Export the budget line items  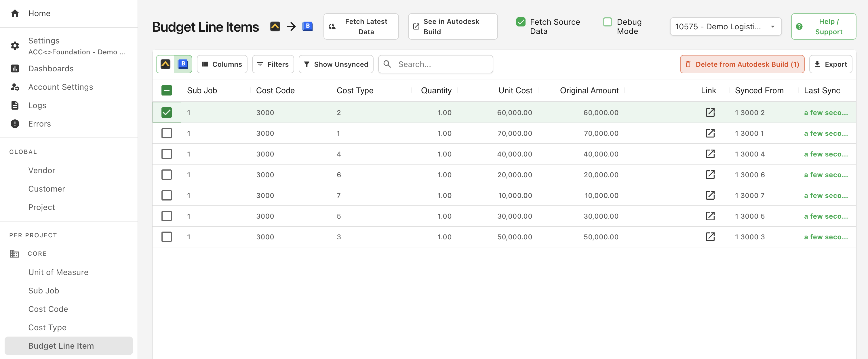coord(830,64)
